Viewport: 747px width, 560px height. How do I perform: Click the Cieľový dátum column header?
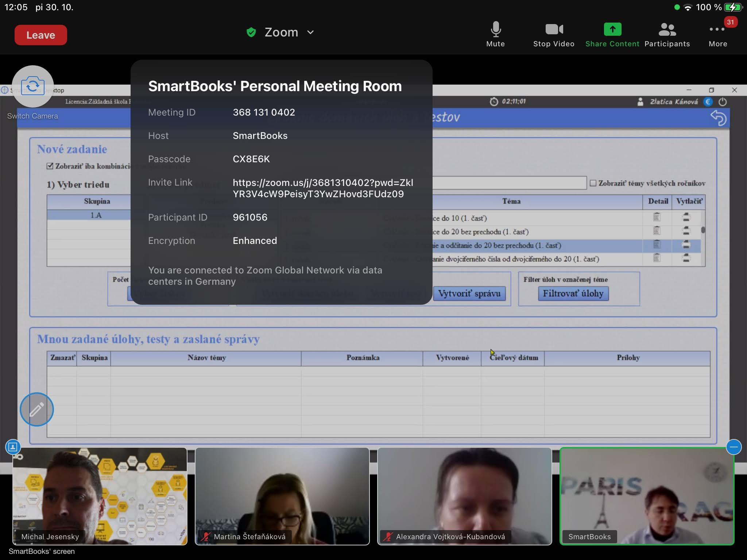coord(513,358)
